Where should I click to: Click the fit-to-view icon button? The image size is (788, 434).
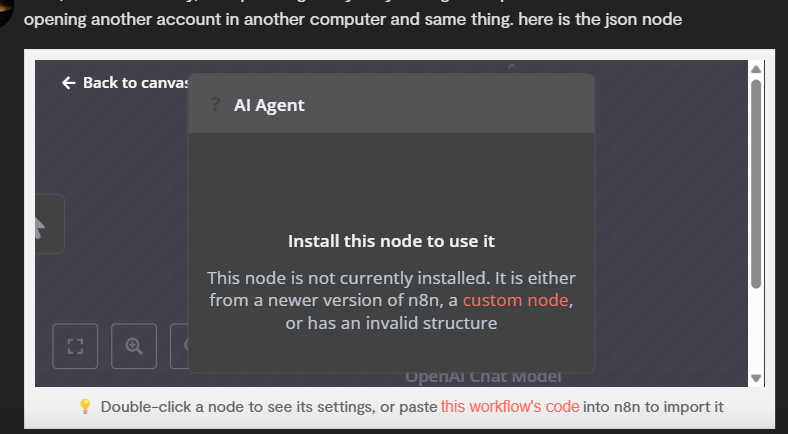[x=74, y=345]
